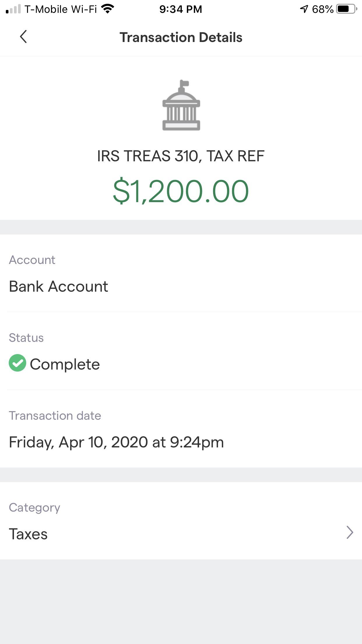Tap the green $1,200.00 amount
The width and height of the screenshot is (362, 644).
(181, 191)
